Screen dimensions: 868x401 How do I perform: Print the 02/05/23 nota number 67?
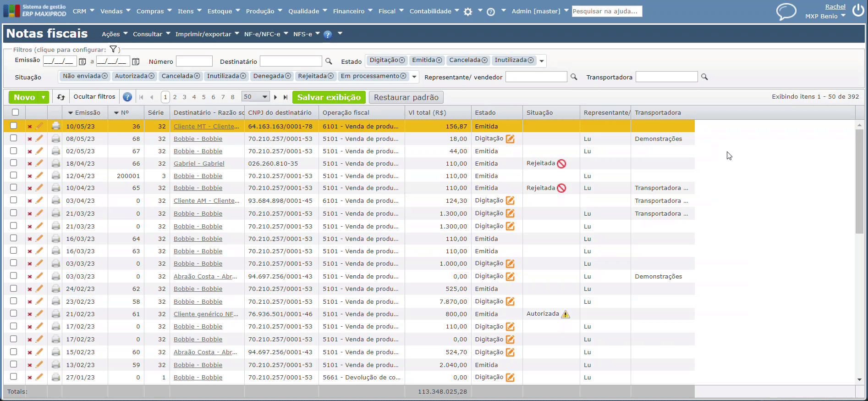pos(56,151)
